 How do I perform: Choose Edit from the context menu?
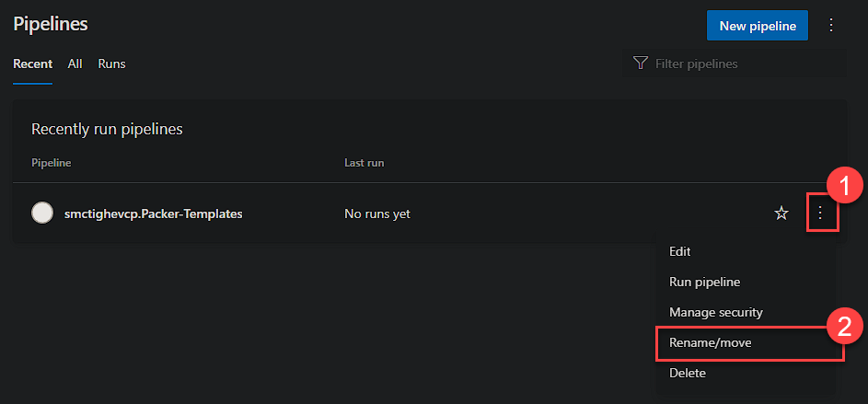[x=680, y=251]
